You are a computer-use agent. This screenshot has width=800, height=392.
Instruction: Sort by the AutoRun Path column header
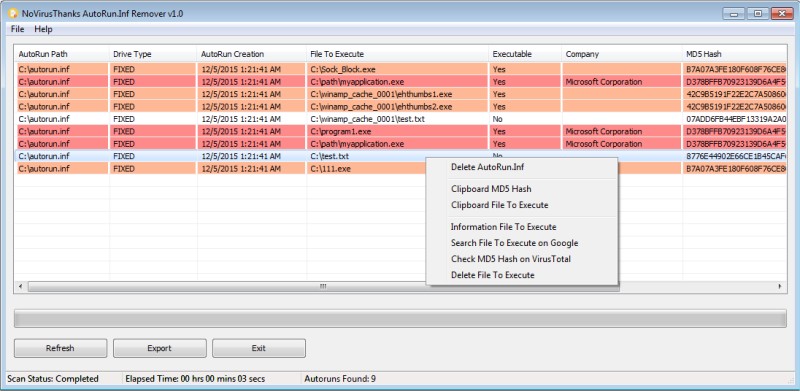[x=62, y=54]
